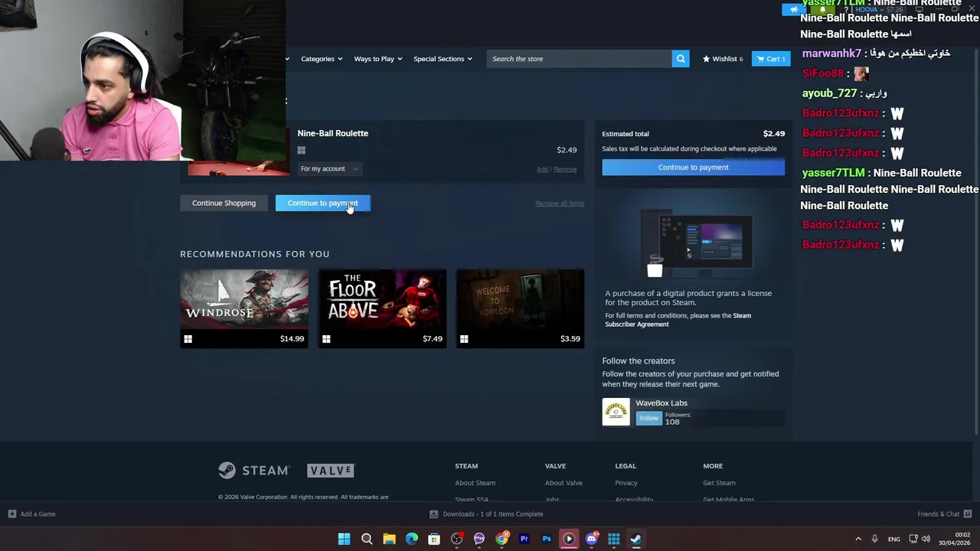Open File Explorer from the taskbar
Screen dimensions: 980x551
[x=389, y=539]
